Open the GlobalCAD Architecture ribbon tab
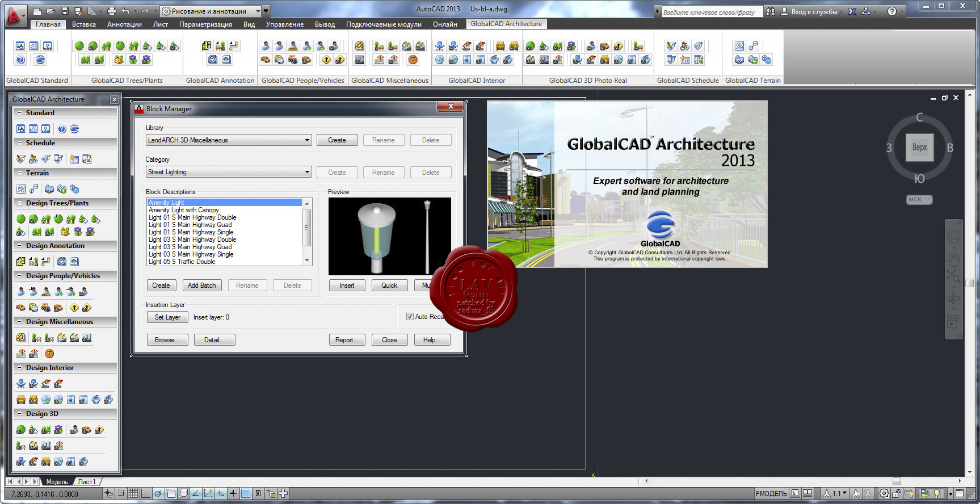Image resolution: width=980 pixels, height=504 pixels. [x=506, y=24]
